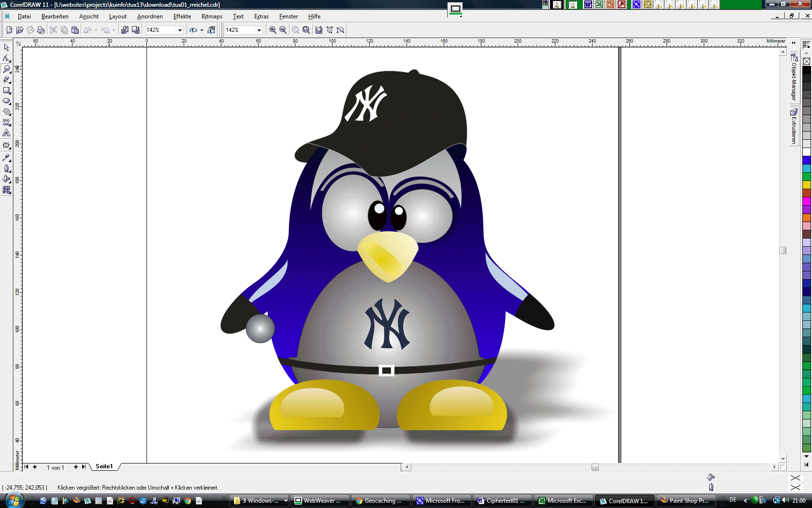Click Zoom to Page Width icon
The width and height of the screenshot is (812, 508).
330,30
